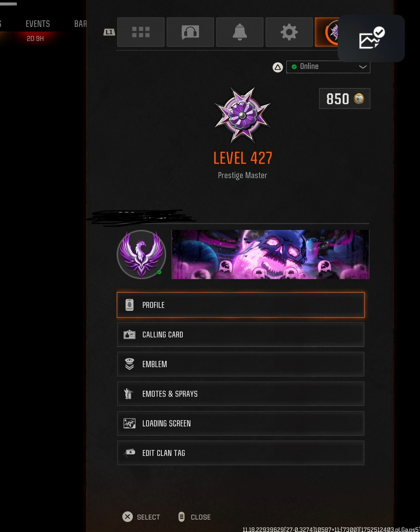Click the Close button prompt
This screenshot has width=420, height=532.
[195, 517]
